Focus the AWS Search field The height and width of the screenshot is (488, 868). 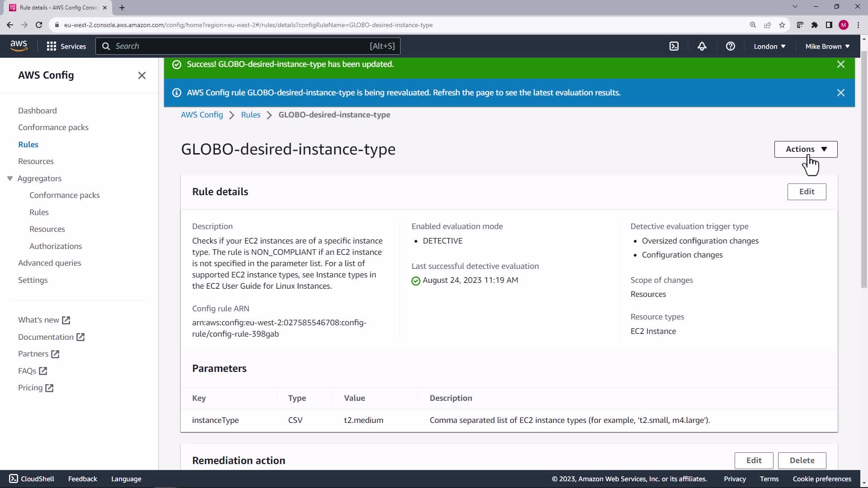tap(240, 46)
